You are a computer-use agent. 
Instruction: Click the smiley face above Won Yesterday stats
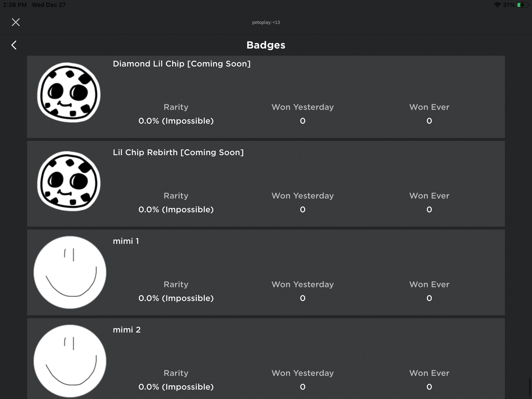tap(70, 272)
